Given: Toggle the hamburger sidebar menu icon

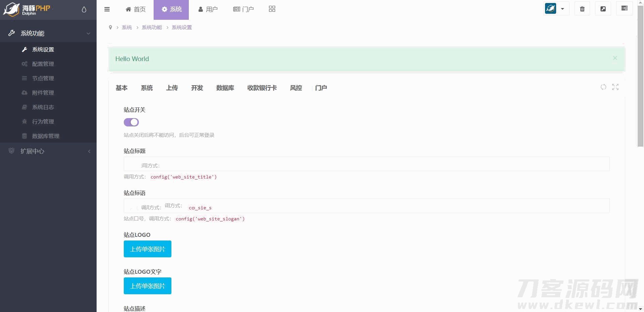Looking at the screenshot, I should pyautogui.click(x=107, y=9).
